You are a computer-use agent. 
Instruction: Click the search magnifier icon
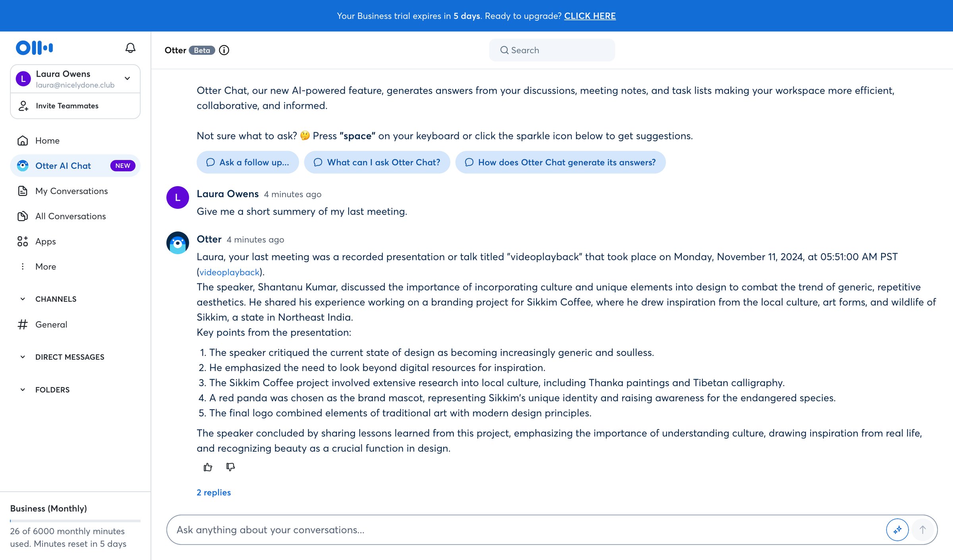(504, 50)
